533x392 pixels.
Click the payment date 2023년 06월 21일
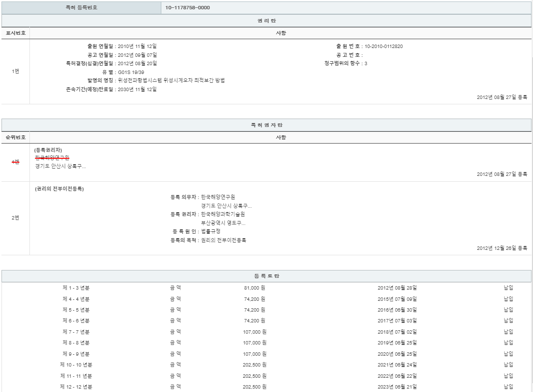pos(397,387)
